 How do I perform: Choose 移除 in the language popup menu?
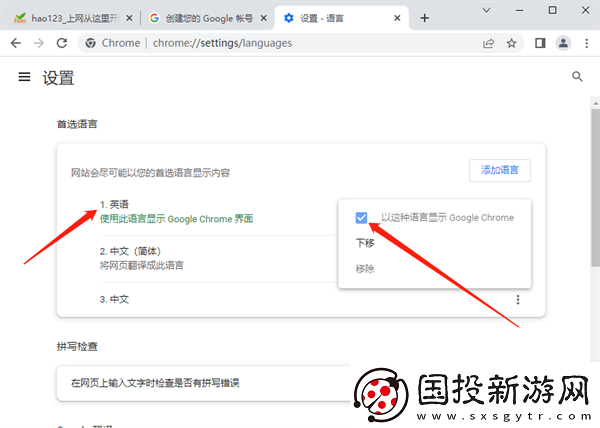coord(365,269)
